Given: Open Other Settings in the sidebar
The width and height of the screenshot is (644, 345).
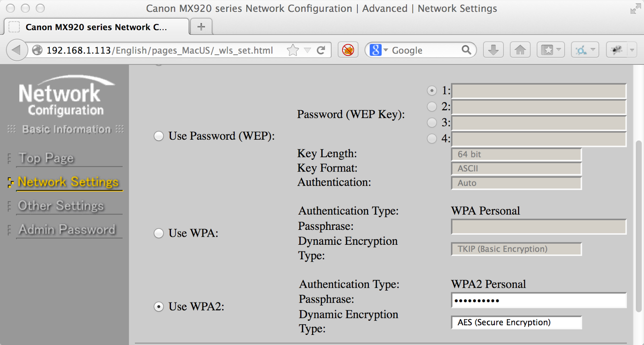Looking at the screenshot, I should tap(61, 206).
